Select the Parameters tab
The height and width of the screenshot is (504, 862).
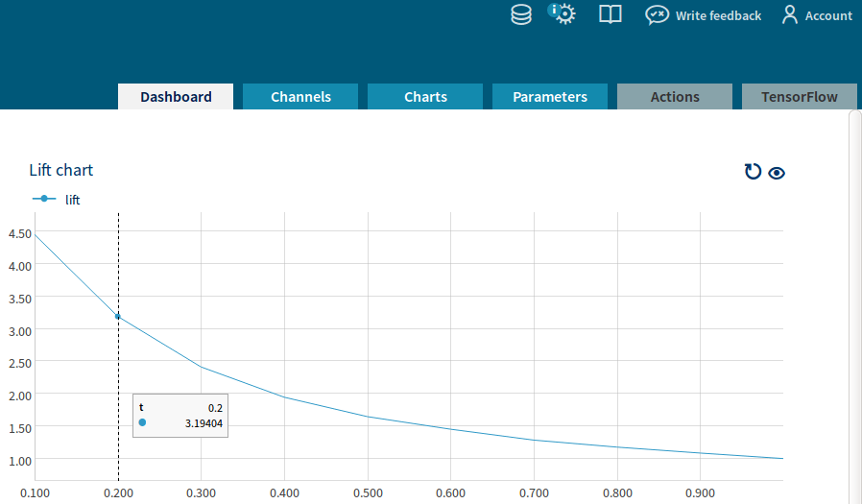tap(550, 97)
